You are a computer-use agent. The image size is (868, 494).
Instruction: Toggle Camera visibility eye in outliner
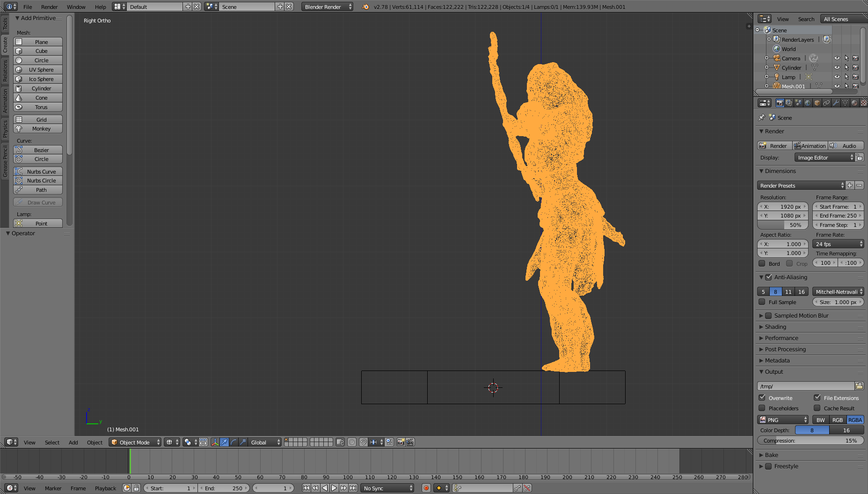tap(837, 58)
